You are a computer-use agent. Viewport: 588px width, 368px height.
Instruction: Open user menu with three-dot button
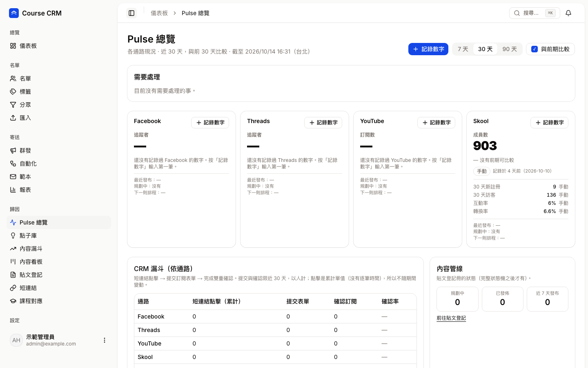pyautogui.click(x=105, y=340)
